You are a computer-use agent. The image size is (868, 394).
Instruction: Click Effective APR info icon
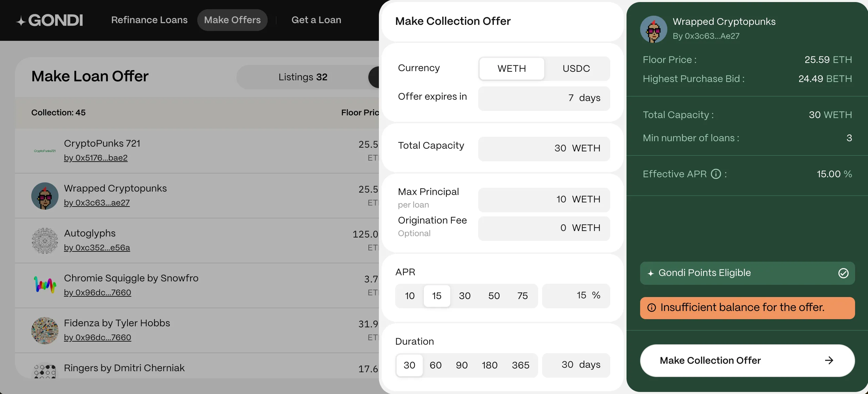(716, 174)
